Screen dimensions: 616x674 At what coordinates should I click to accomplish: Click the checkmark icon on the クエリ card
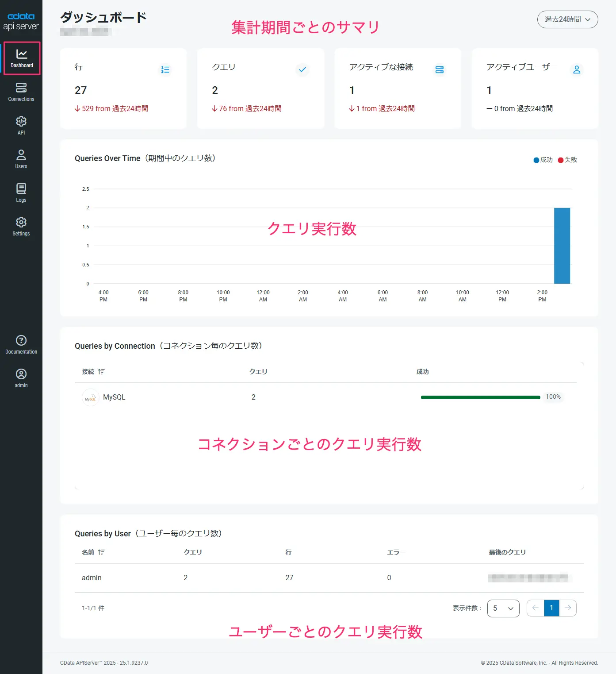pos(302,69)
